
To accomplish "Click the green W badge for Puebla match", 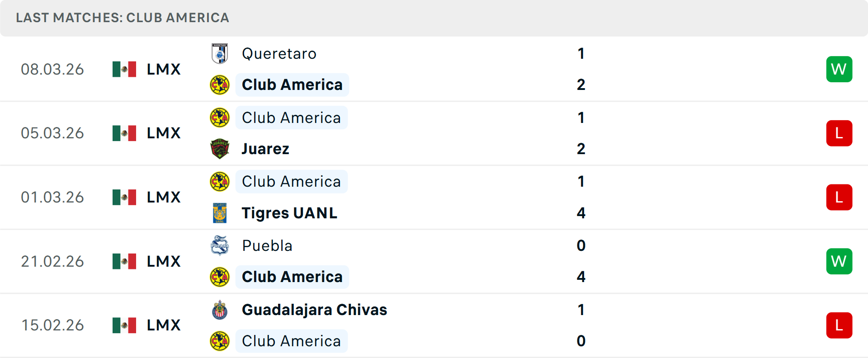I will pyautogui.click(x=840, y=261).
